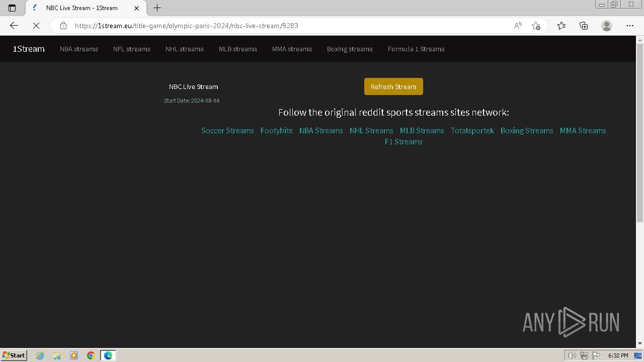
Task: Follow the NBA Streams network link
Action: pos(321,130)
